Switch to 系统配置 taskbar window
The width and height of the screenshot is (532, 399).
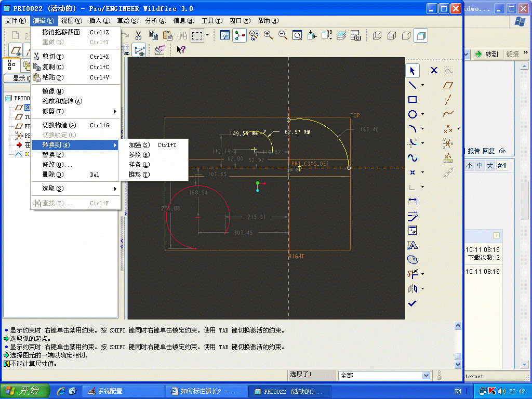pyautogui.click(x=124, y=391)
